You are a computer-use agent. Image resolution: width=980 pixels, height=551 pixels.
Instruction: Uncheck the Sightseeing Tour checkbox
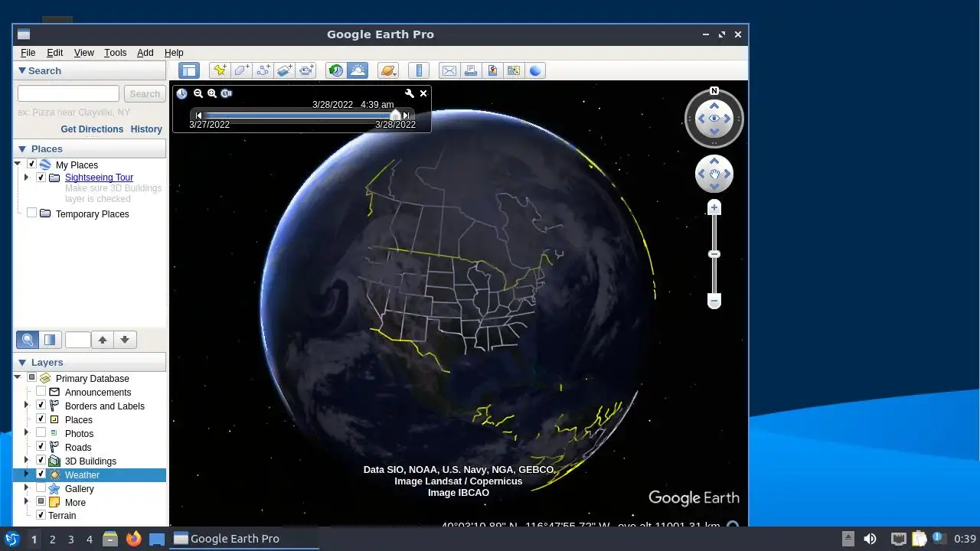pyautogui.click(x=41, y=178)
